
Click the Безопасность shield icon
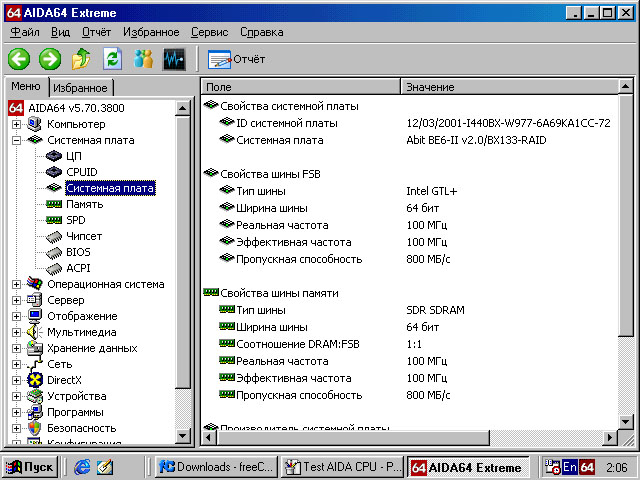click(x=35, y=428)
